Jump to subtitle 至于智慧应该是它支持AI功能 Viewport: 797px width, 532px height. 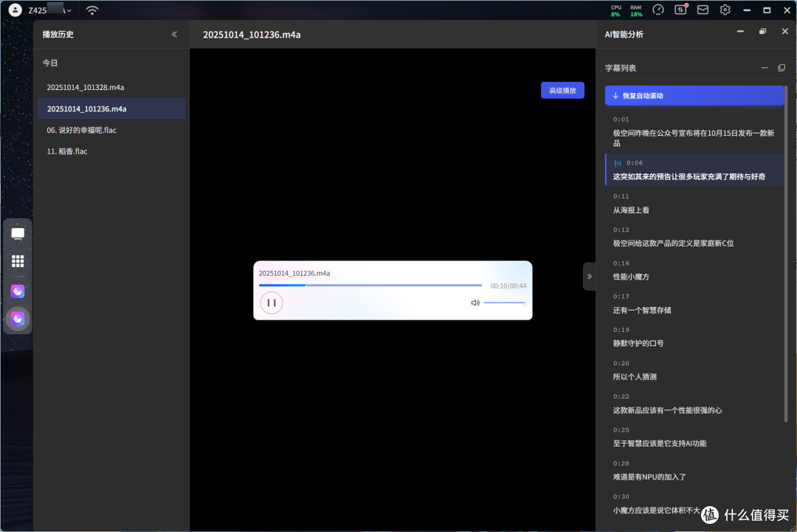click(694, 437)
